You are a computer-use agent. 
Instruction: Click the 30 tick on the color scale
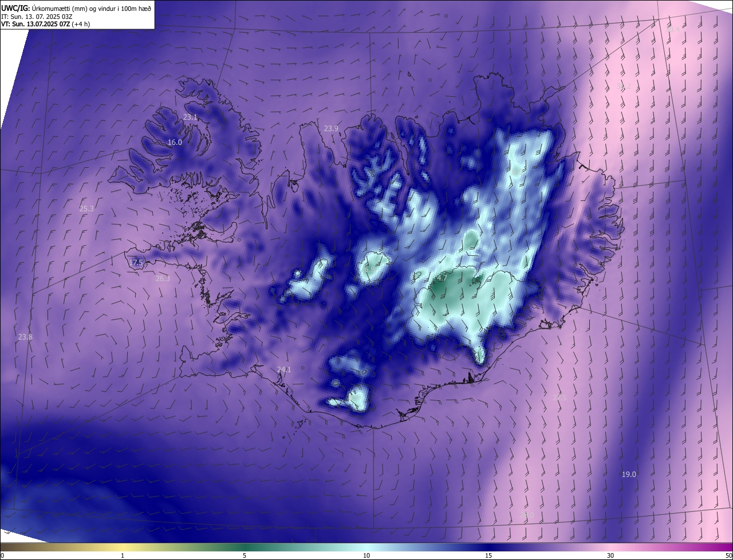point(610,556)
